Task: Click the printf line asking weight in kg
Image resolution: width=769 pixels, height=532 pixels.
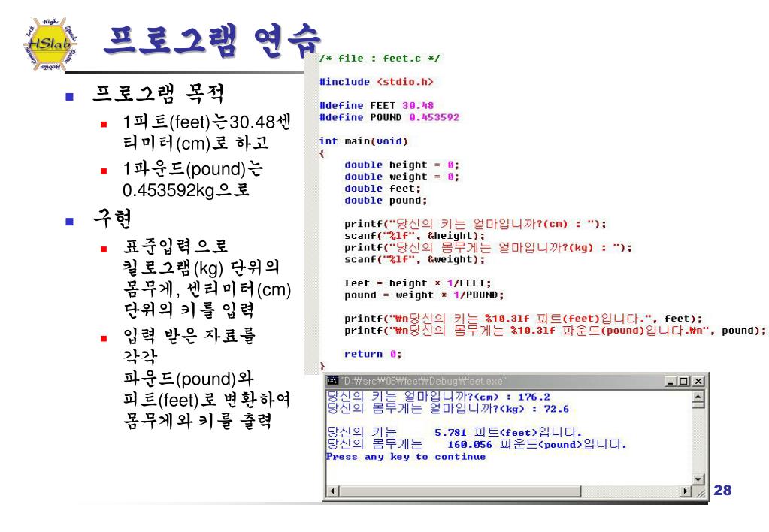Action: [488, 248]
